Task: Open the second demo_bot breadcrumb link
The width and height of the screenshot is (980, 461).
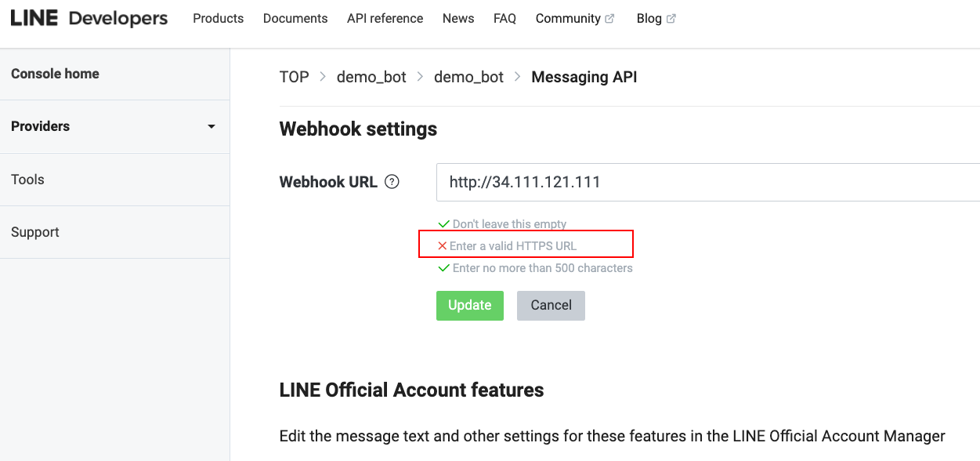Action: 468,77
